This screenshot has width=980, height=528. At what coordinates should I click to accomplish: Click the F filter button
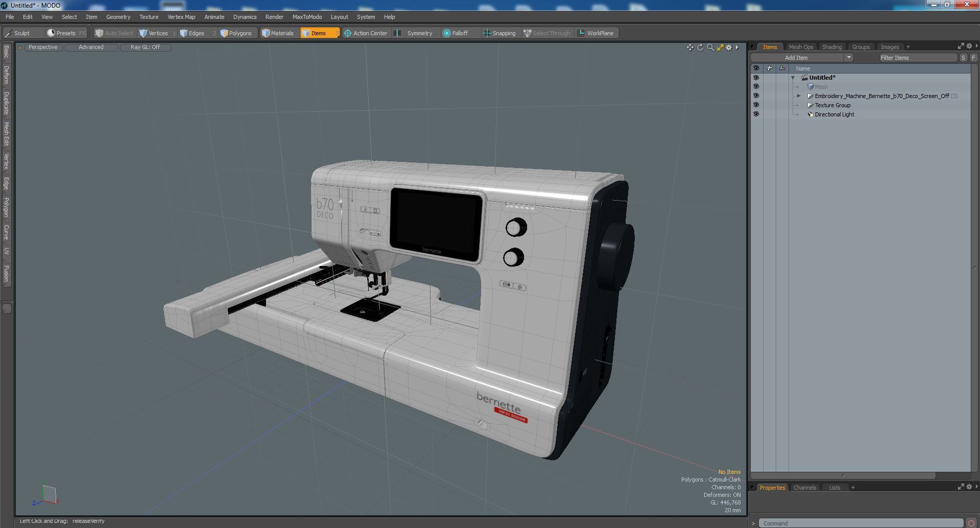tap(973, 58)
